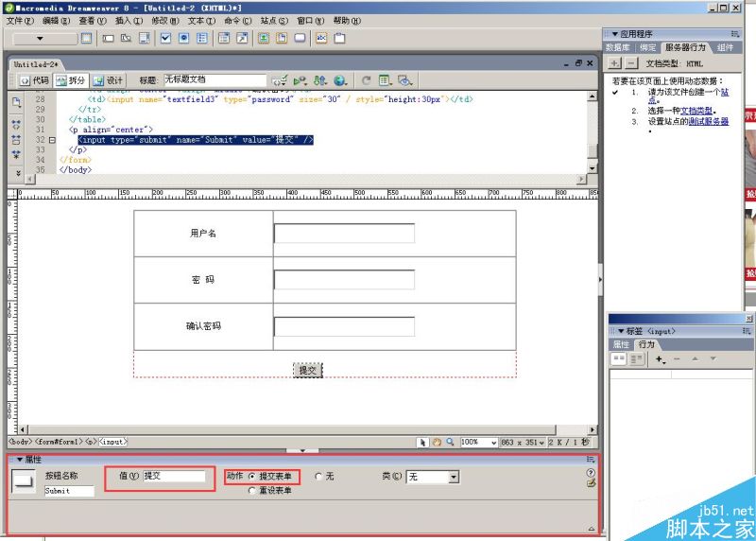This screenshot has height=541, width=756.
Task: Select the pointer tool in the status bar
Action: (x=422, y=442)
